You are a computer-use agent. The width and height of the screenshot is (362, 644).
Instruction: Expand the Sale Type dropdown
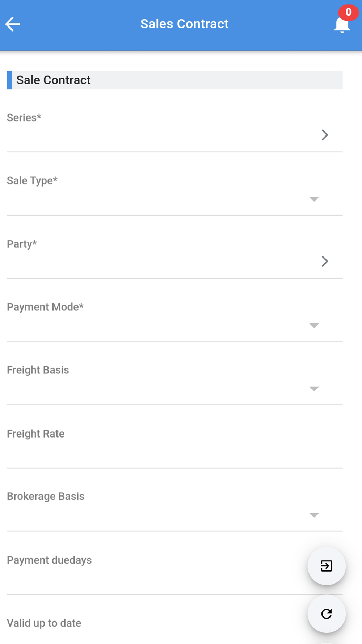coord(314,199)
